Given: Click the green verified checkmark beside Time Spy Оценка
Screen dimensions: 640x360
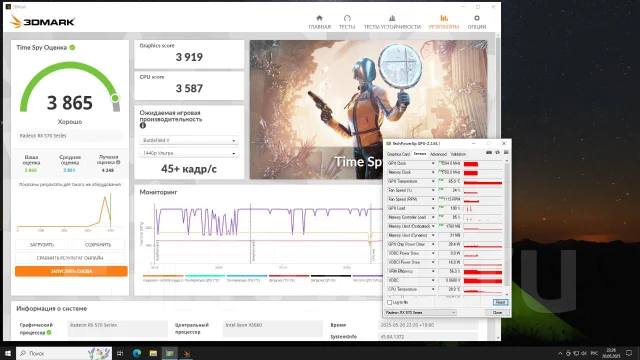Looking at the screenshot, I should 72,47.
